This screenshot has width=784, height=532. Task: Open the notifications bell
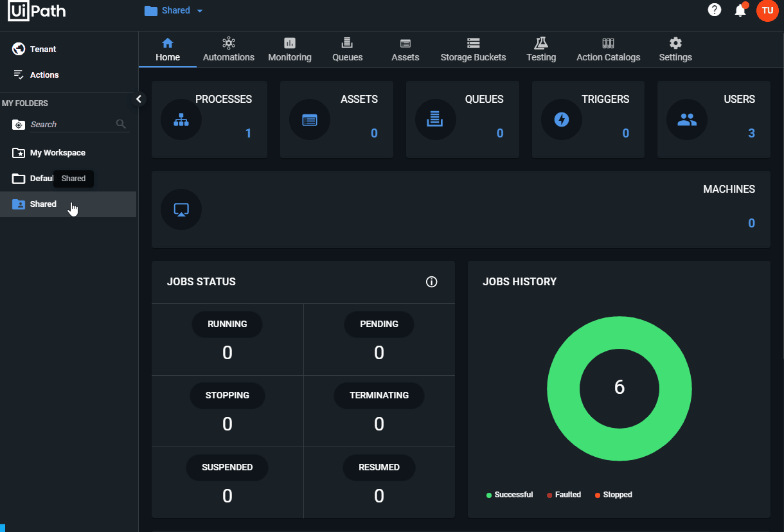click(740, 10)
